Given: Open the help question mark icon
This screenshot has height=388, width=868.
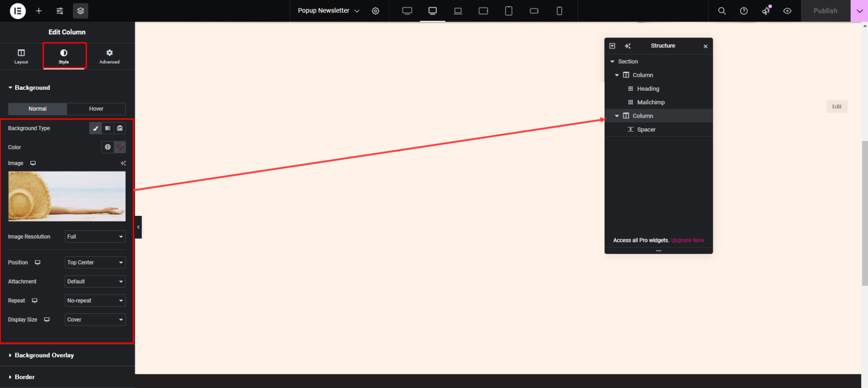Looking at the screenshot, I should pos(744,11).
